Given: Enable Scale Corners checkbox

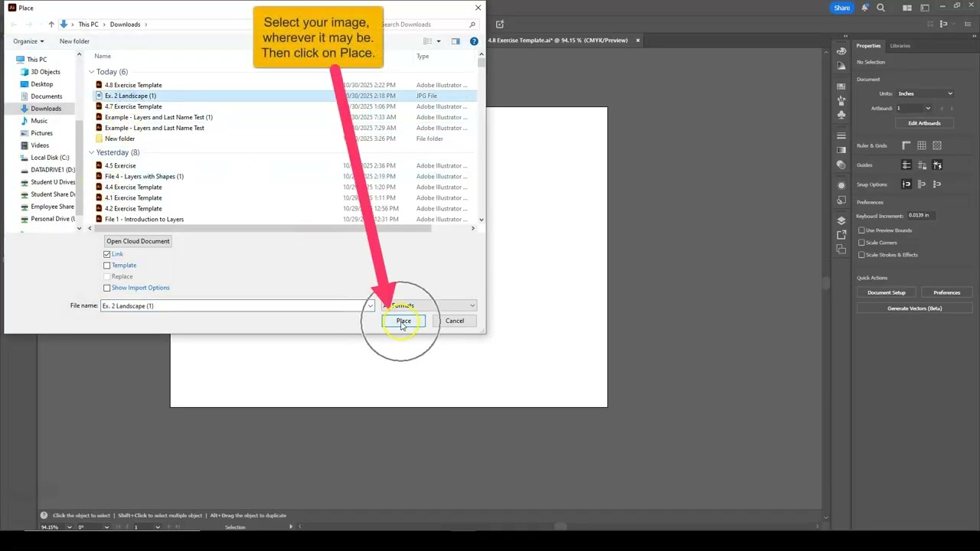Looking at the screenshot, I should point(861,243).
